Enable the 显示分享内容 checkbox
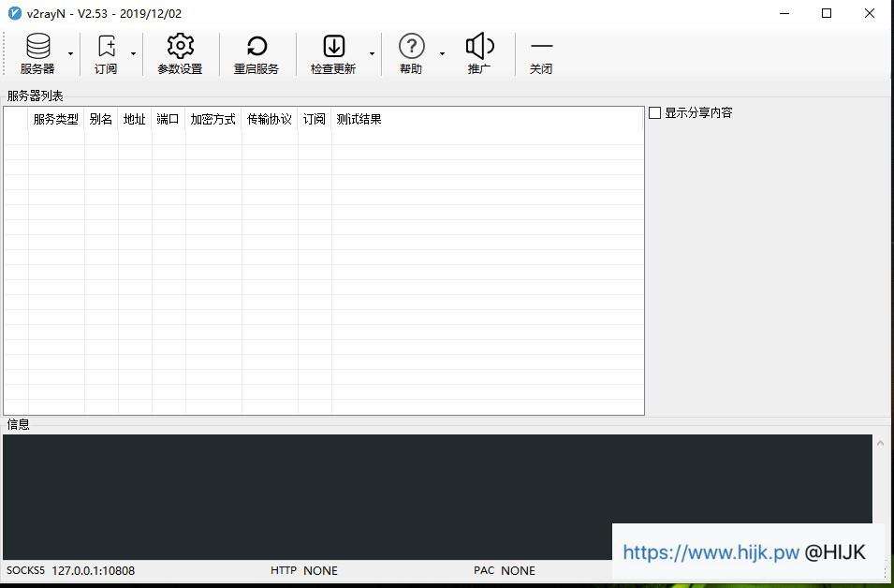 pos(655,111)
